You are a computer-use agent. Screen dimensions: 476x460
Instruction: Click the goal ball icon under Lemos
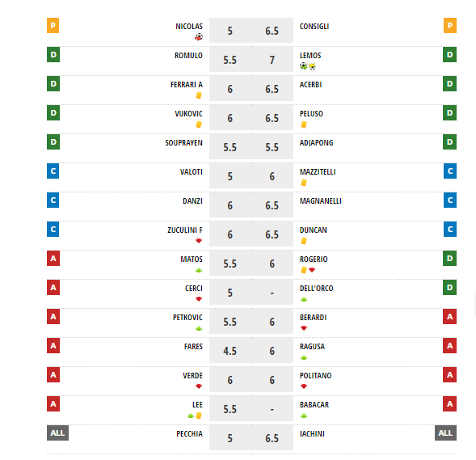point(303,66)
